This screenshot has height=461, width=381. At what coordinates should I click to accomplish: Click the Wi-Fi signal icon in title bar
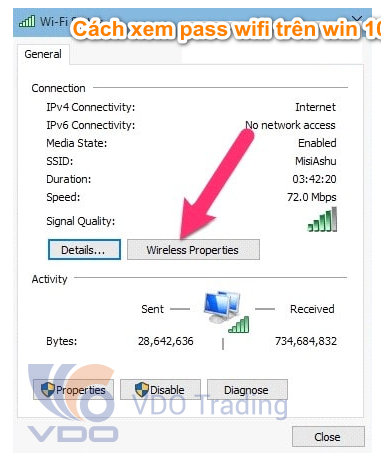27,21
